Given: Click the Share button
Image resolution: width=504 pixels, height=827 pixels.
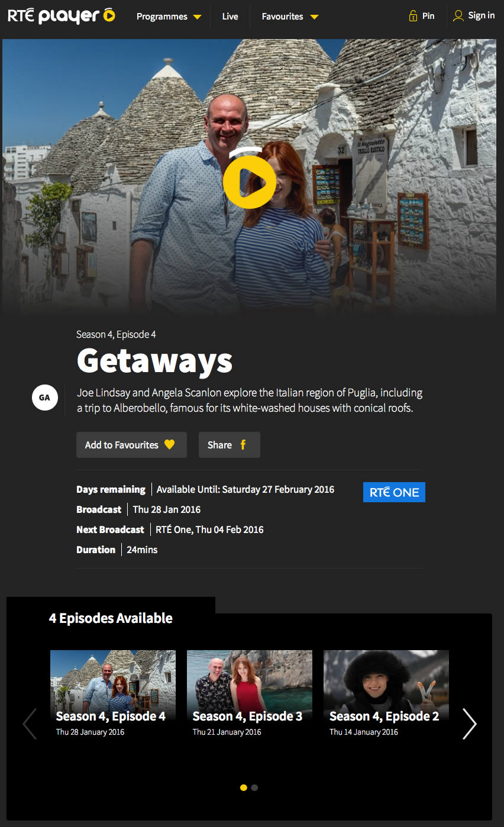Looking at the screenshot, I should 230,445.
